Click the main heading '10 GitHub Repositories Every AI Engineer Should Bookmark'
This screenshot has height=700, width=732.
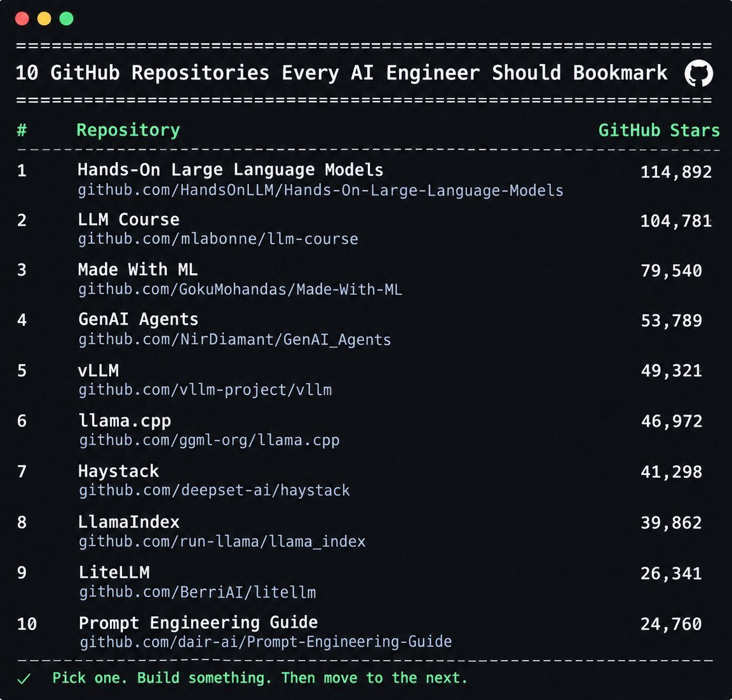pos(342,73)
